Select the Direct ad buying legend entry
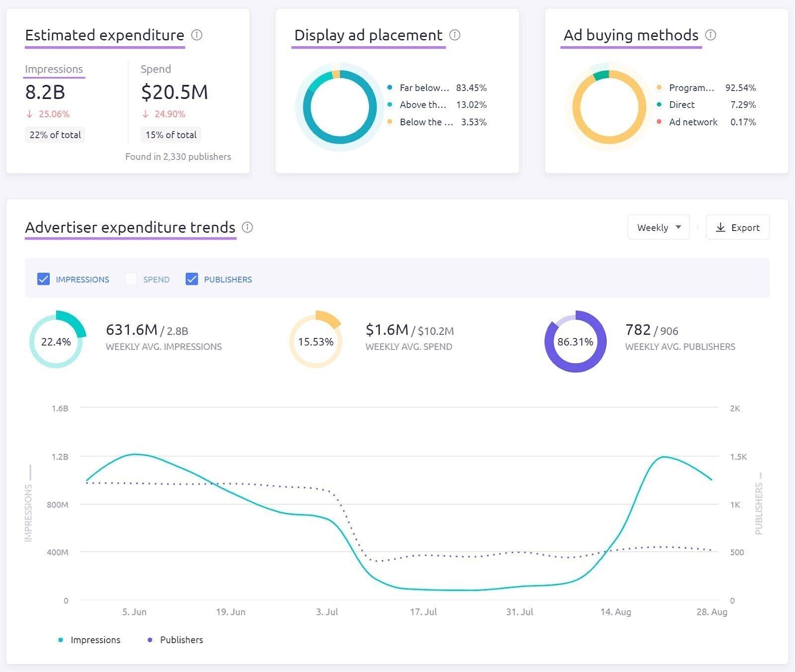The height and width of the screenshot is (672, 795). point(681,104)
